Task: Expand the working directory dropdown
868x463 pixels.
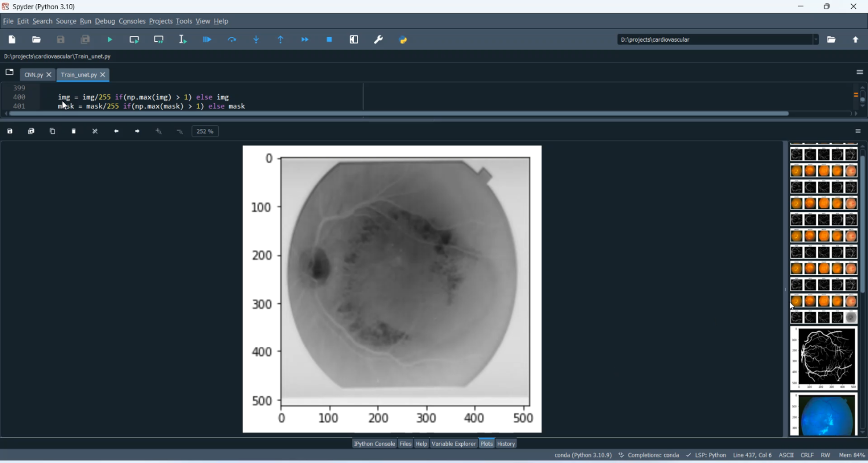Action: tap(816, 40)
